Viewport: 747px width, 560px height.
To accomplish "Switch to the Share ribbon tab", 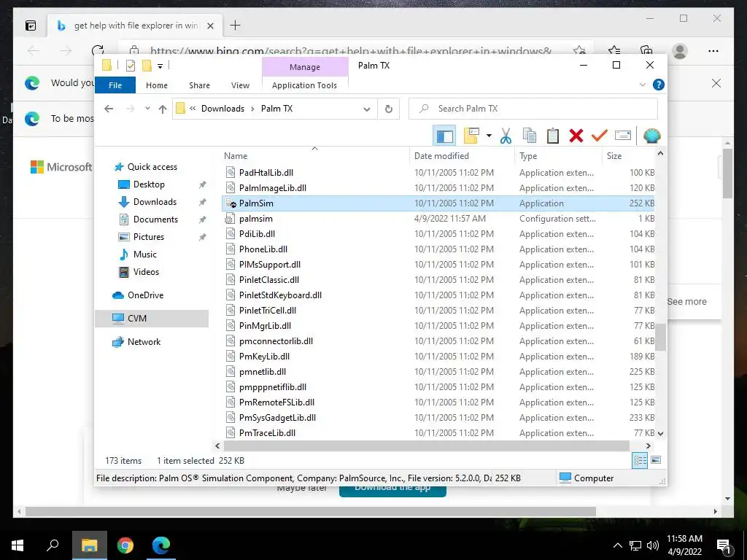I will pyautogui.click(x=199, y=85).
